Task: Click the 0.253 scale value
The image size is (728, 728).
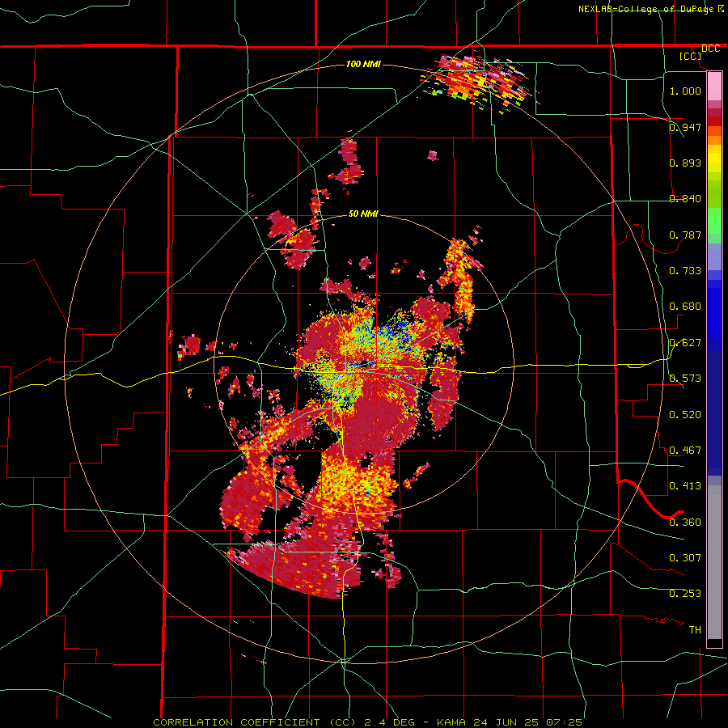Action: (685, 593)
